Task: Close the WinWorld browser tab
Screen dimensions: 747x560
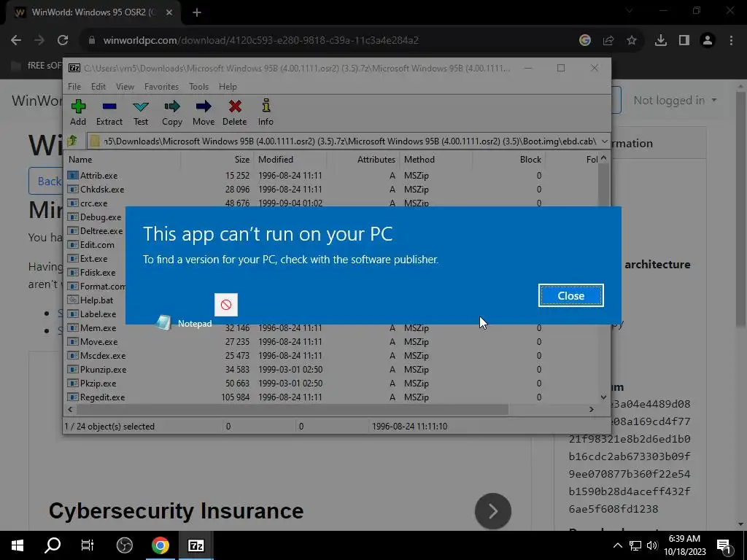Action: tap(169, 12)
